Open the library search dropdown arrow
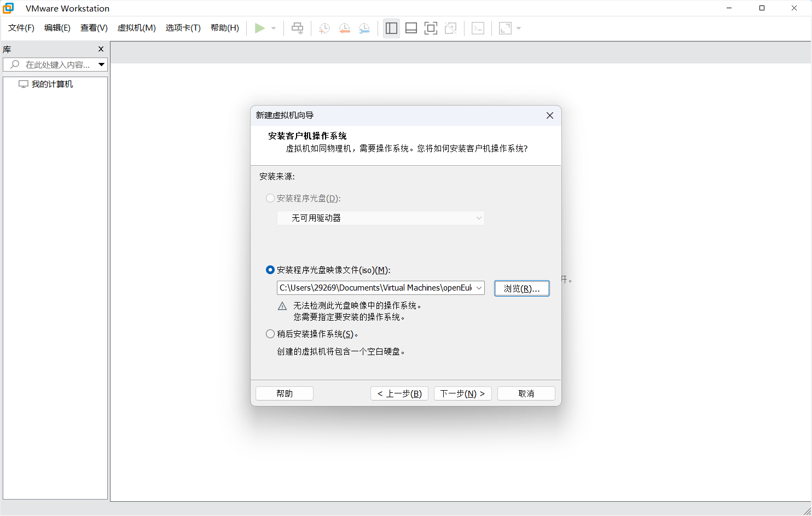This screenshot has width=812, height=516. click(101, 65)
